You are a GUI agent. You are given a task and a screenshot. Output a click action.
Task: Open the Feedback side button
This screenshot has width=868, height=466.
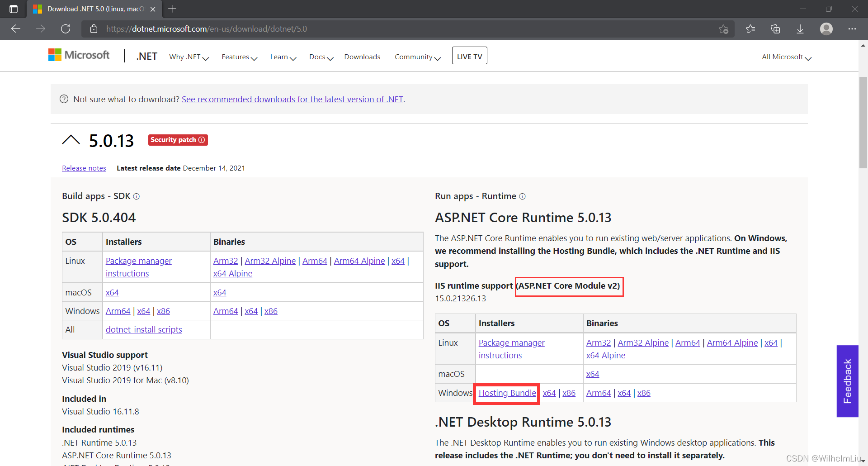(x=847, y=381)
